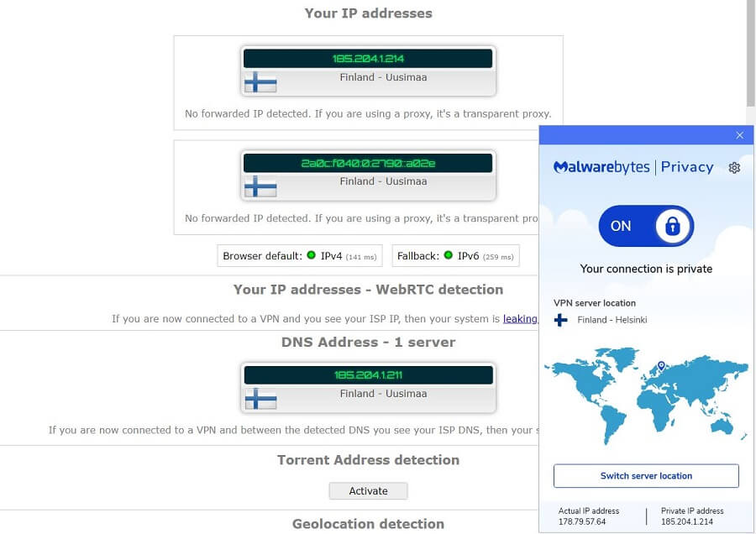Click the Geolocation detection heading

(x=369, y=524)
